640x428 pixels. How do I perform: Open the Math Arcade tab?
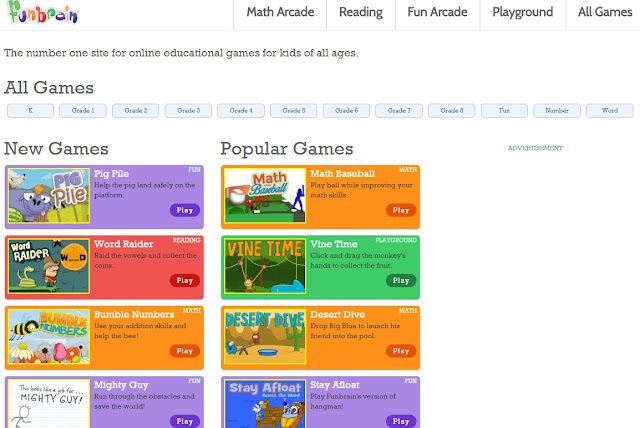tap(280, 13)
